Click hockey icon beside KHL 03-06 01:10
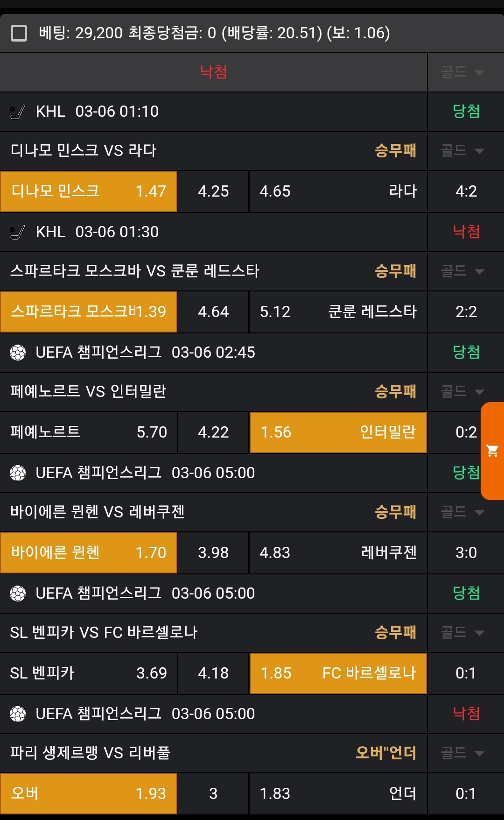This screenshot has height=820, width=504. pyautogui.click(x=18, y=112)
